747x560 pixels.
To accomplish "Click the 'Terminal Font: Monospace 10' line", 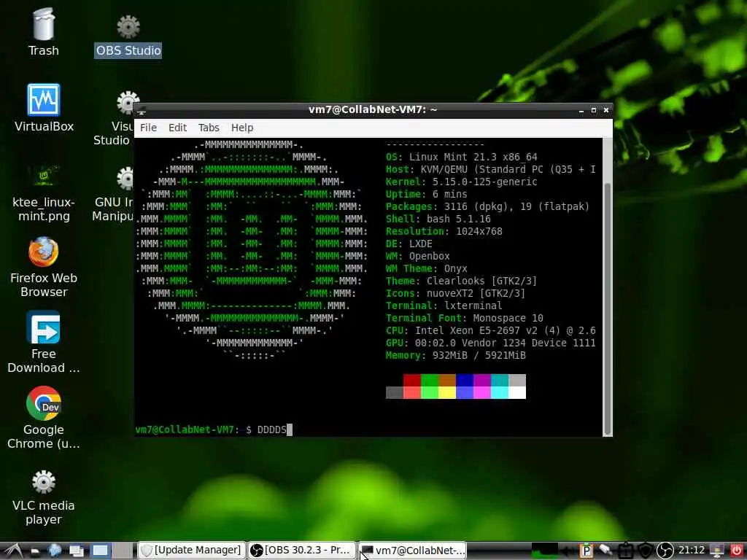I will (465, 318).
